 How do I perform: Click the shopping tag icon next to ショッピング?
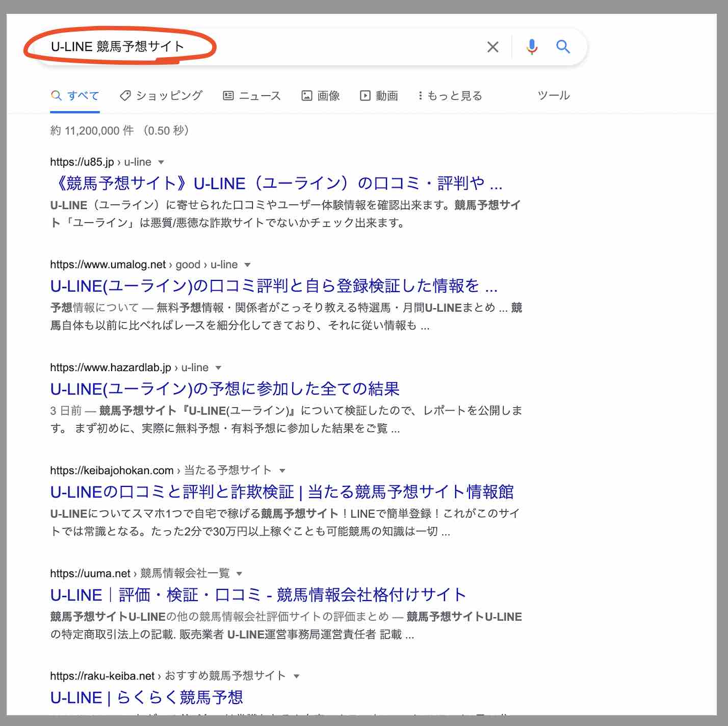pos(124,95)
